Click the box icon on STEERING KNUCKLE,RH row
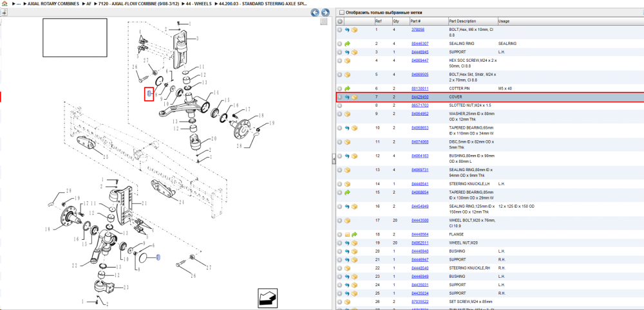 pyautogui.click(x=347, y=268)
